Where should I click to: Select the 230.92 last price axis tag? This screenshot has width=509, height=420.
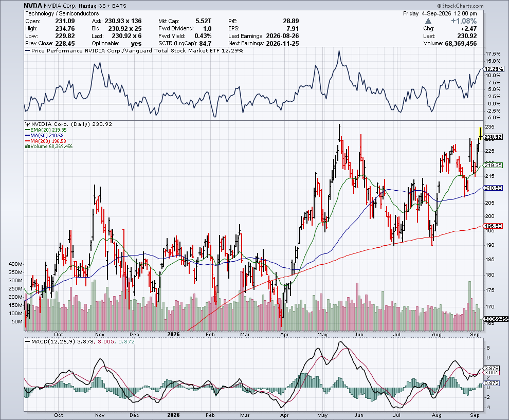[493, 137]
